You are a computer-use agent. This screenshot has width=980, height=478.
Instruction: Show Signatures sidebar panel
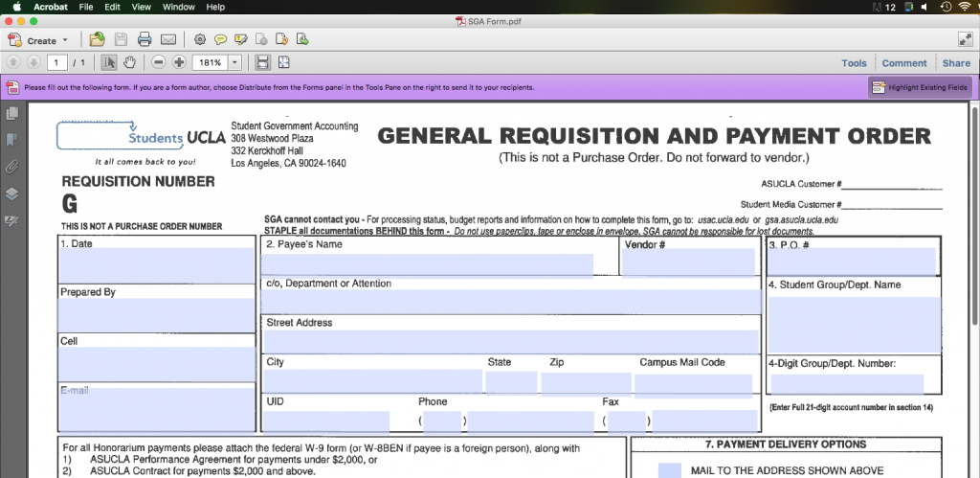[x=11, y=221]
